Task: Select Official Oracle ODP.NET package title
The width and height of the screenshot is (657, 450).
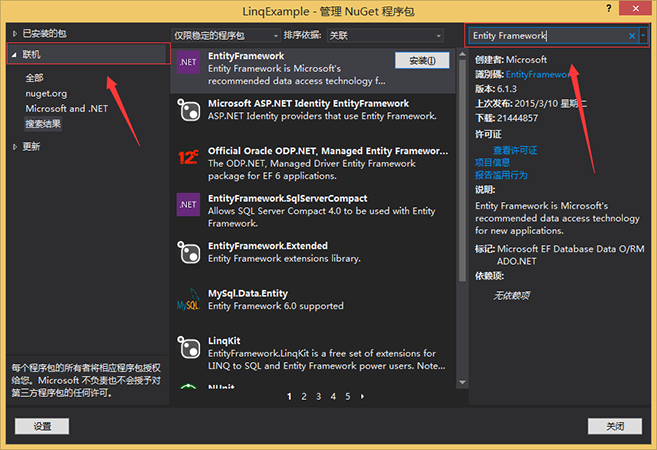Action: [328, 151]
